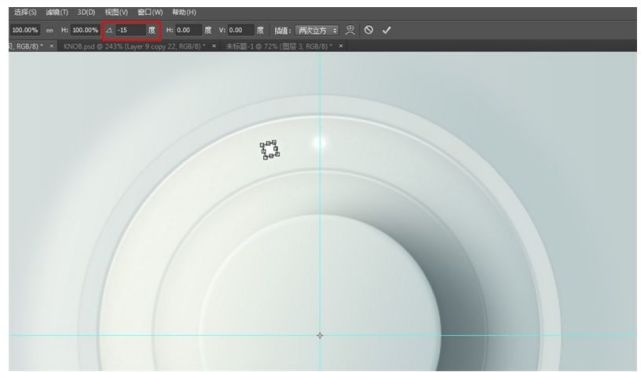Close the KNOB.psd document tab
The width and height of the screenshot is (641, 372).
click(x=214, y=46)
